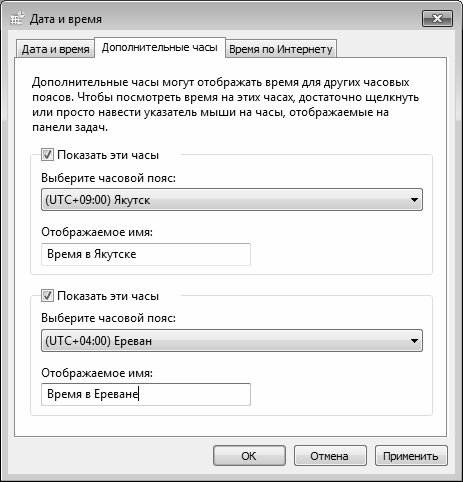Viewport: 463px width, 482px height.
Task: Apply settings using the Применить button
Action: coord(411,456)
